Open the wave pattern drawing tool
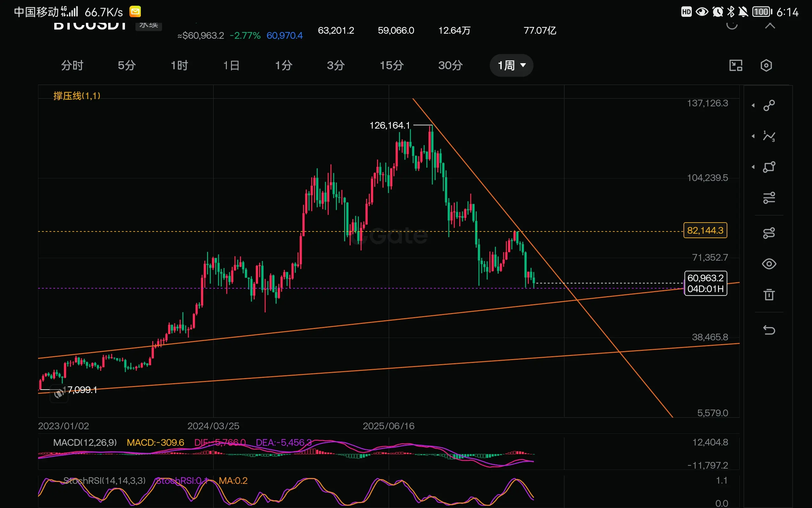 pos(769,136)
